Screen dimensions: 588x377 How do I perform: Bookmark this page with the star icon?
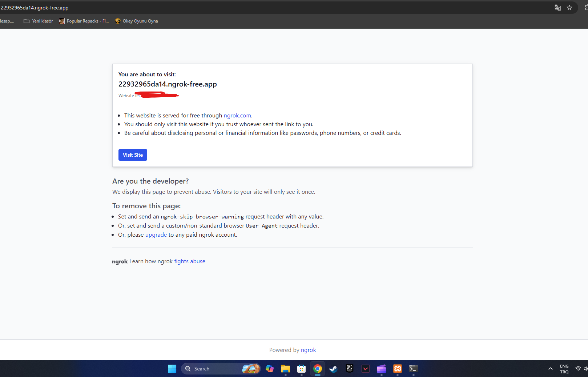[569, 8]
